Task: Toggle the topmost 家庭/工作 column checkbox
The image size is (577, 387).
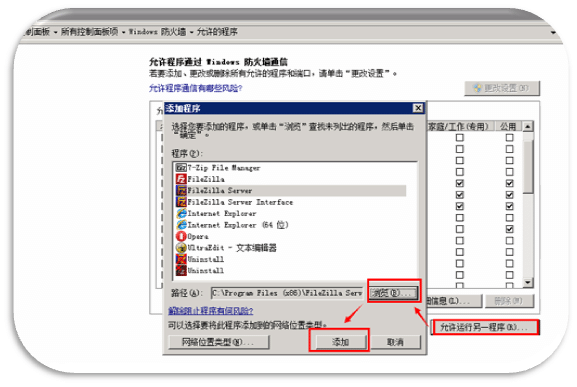Action: (x=460, y=138)
